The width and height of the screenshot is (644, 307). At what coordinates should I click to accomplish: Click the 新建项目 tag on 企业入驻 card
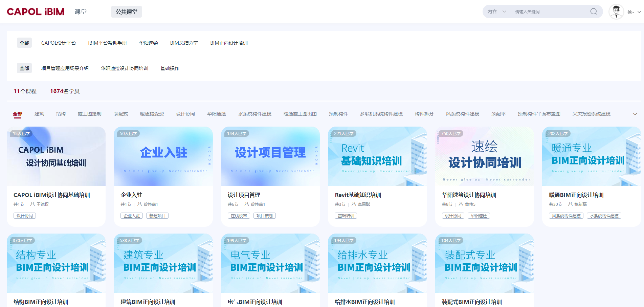pos(157,216)
